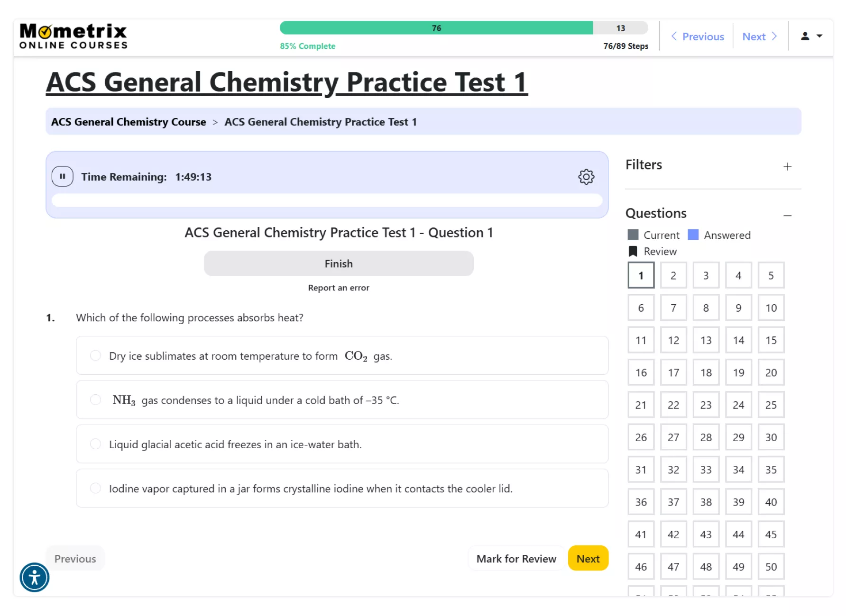Click the green course progress bar
The image size is (846, 616).
[436, 28]
